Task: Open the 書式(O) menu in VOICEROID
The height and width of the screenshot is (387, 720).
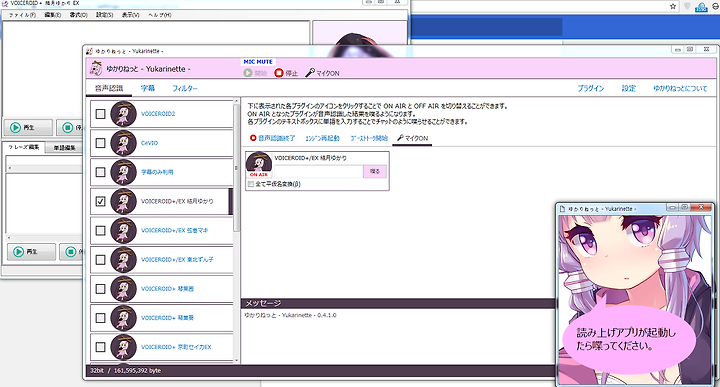Action: click(79, 15)
